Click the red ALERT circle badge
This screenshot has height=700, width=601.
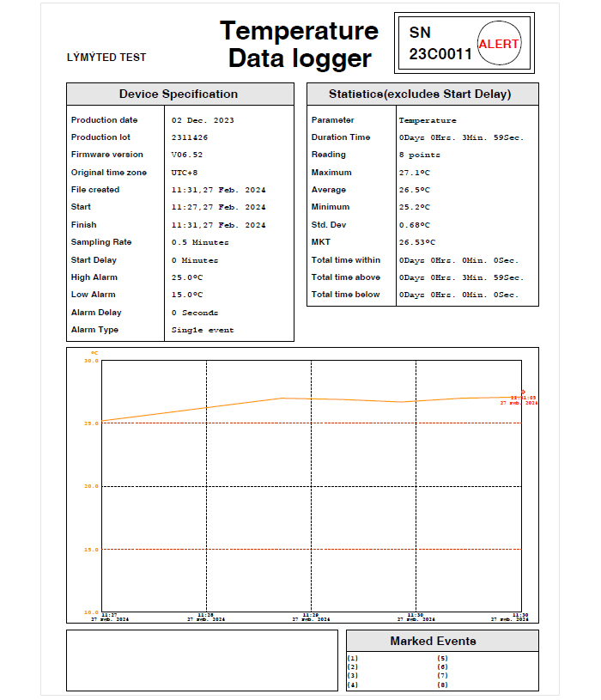pos(499,44)
